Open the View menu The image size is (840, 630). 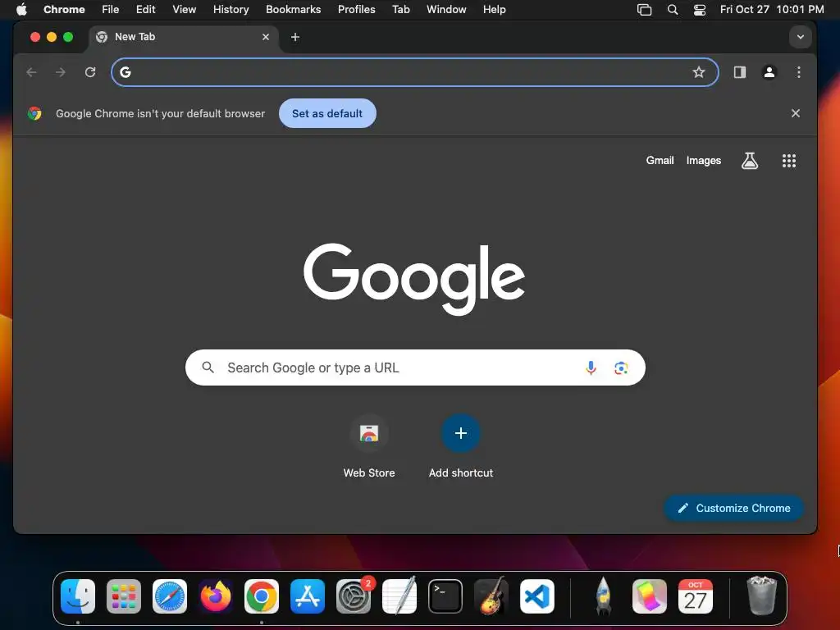click(184, 9)
